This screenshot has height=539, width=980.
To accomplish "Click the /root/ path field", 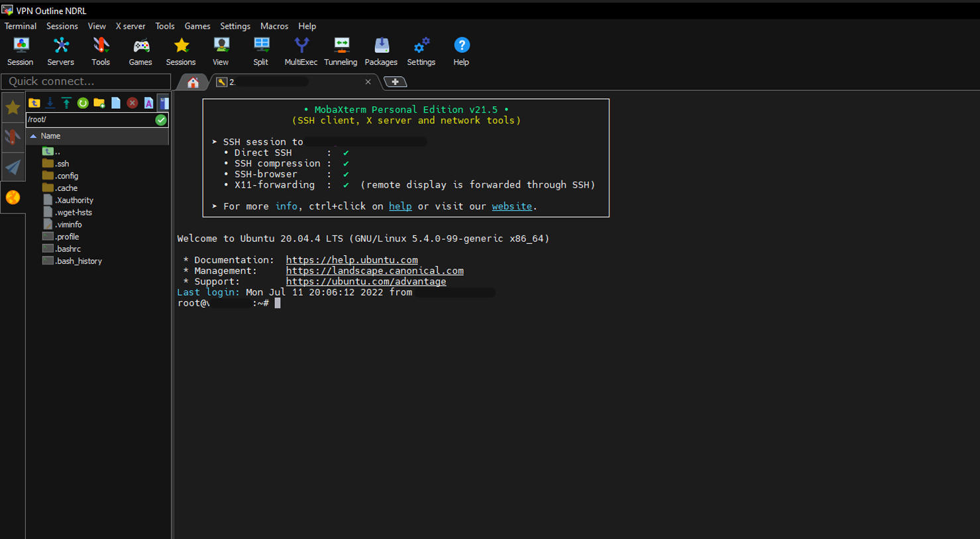I will click(x=90, y=120).
